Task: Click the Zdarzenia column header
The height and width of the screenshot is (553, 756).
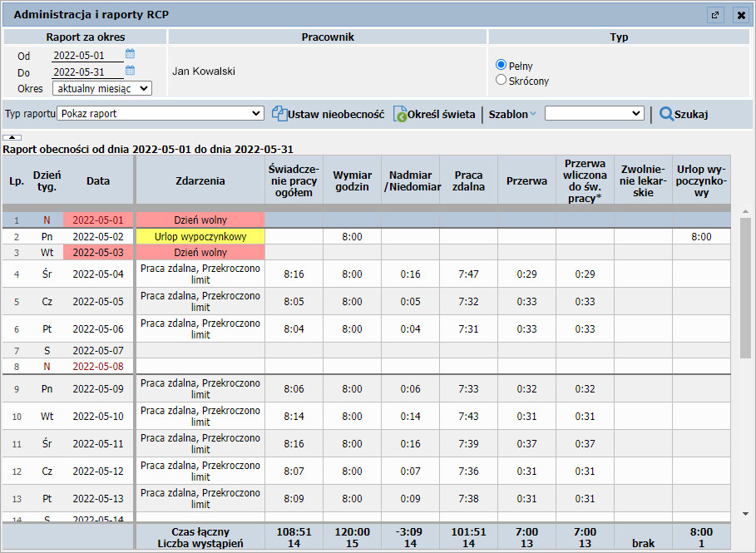Action: (x=200, y=180)
